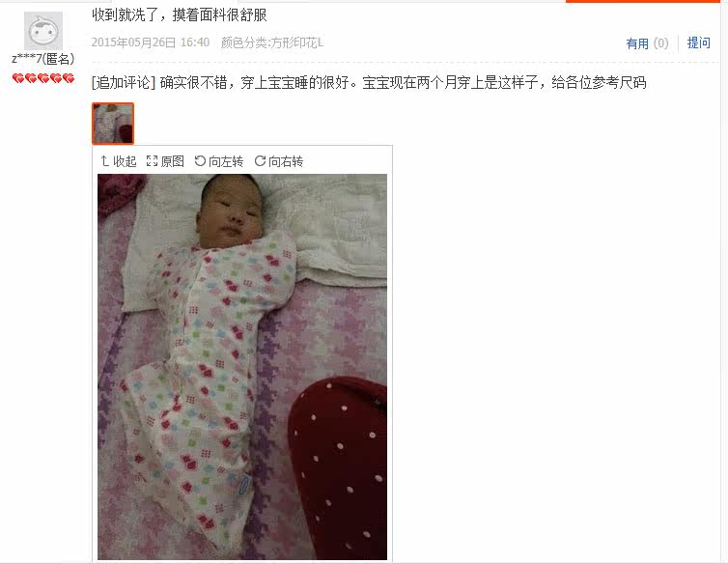Image resolution: width=728 pixels, height=564 pixels.
Task: Click the enlarged baby photo
Action: click(x=242, y=367)
